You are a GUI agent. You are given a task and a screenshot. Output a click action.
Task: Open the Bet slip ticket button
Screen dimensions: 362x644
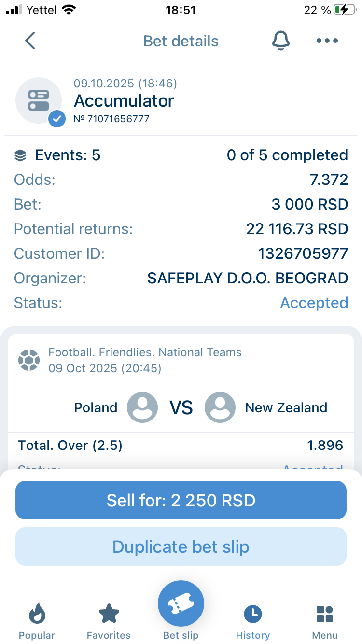click(181, 604)
